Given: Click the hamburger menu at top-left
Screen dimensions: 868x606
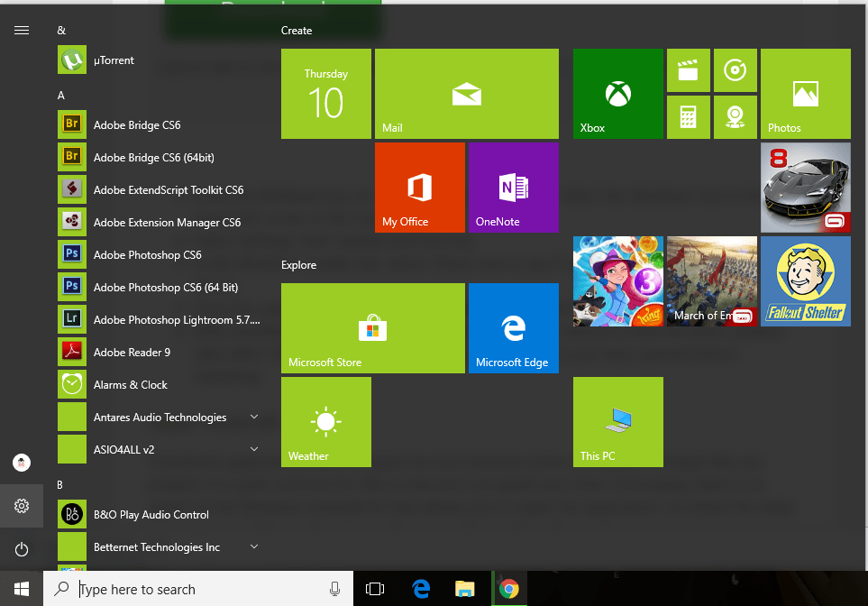Looking at the screenshot, I should 22,30.
